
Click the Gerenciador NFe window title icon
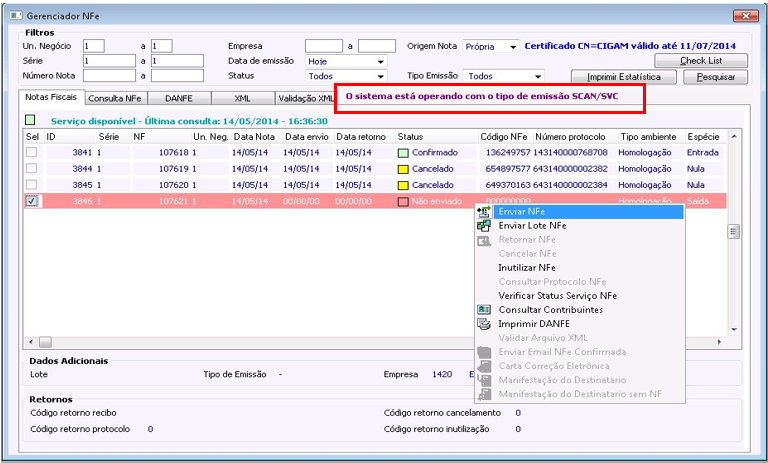16,16
